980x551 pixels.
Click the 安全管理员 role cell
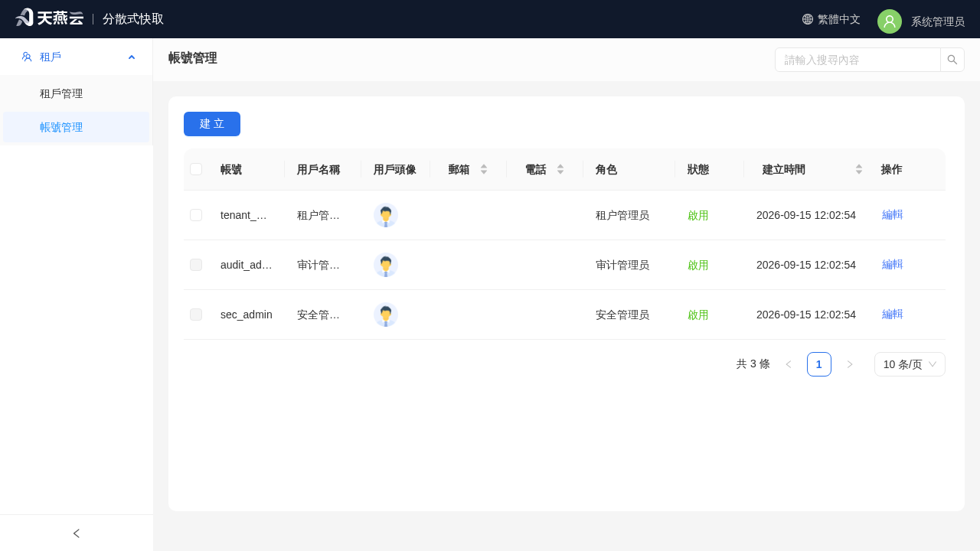tap(622, 315)
